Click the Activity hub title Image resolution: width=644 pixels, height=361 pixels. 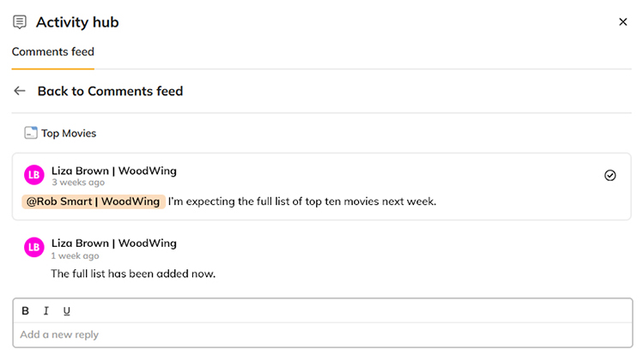pos(77,22)
